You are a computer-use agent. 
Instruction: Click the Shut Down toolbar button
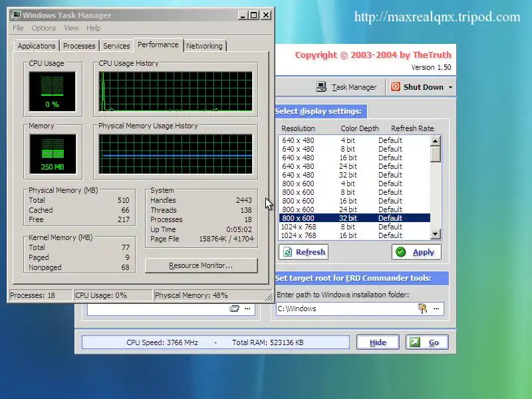[418, 87]
